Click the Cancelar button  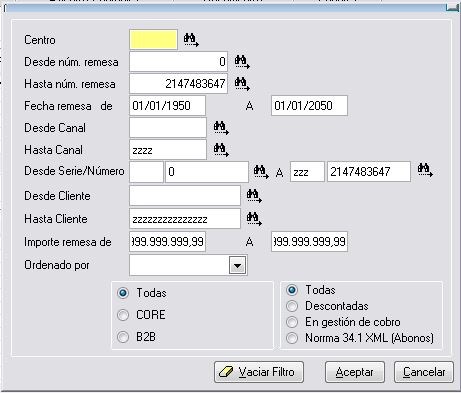pos(424,372)
